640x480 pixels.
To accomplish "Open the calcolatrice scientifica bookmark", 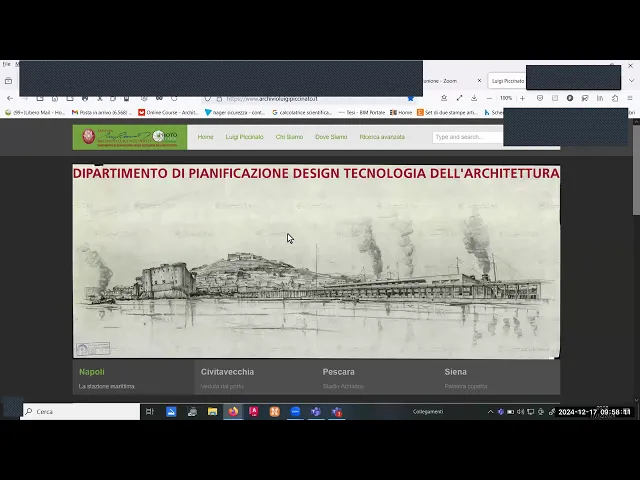I will 302,112.
